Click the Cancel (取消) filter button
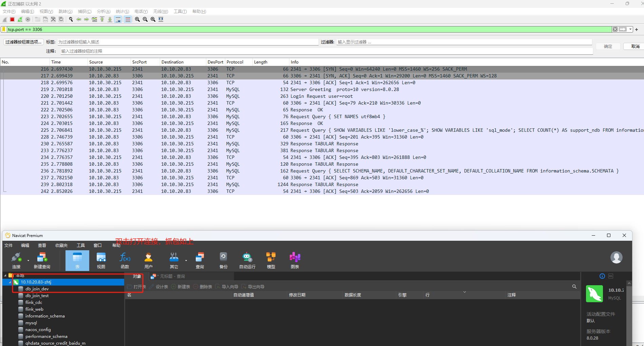The height and width of the screenshot is (346, 644). pyautogui.click(x=635, y=47)
